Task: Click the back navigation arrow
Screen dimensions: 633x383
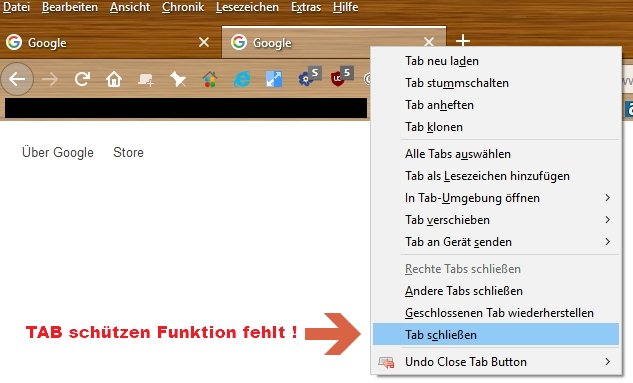Action: coord(17,79)
